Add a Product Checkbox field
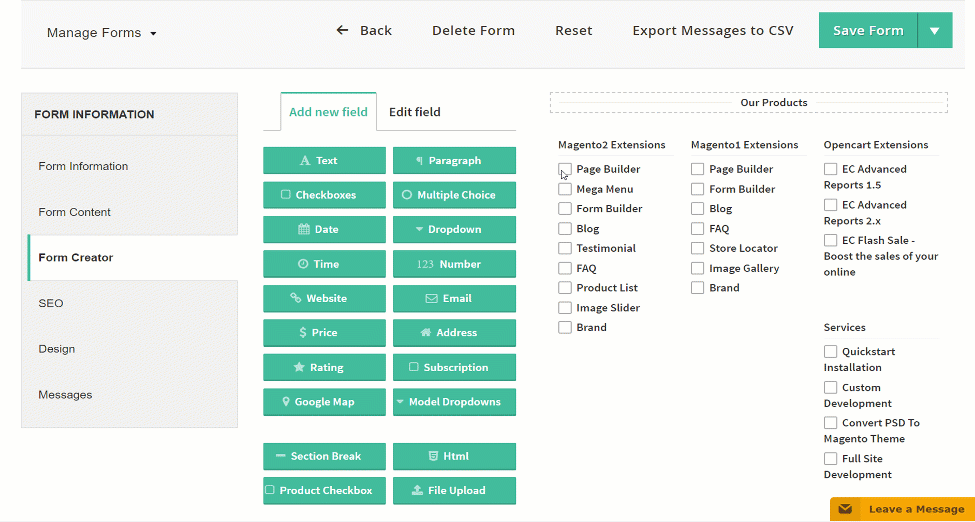Viewport: 975px width, 522px height. point(324,490)
